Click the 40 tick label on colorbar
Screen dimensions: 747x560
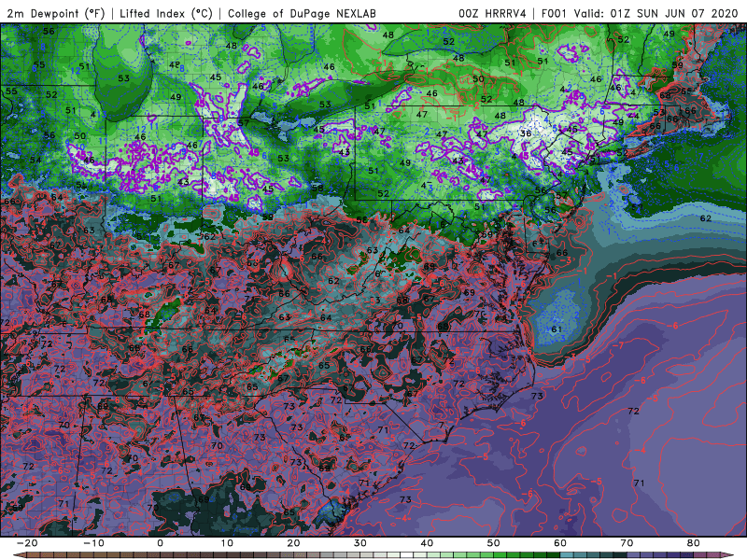[427, 543]
